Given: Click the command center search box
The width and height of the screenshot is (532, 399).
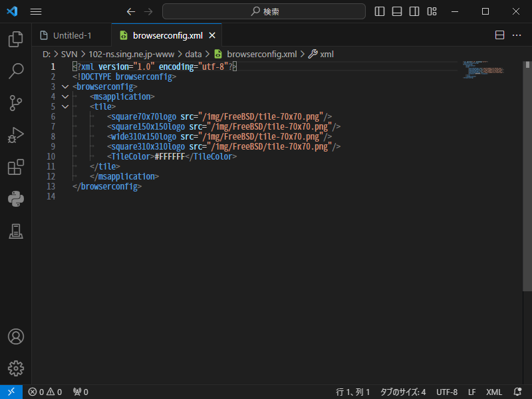Looking at the screenshot, I should (264, 11).
